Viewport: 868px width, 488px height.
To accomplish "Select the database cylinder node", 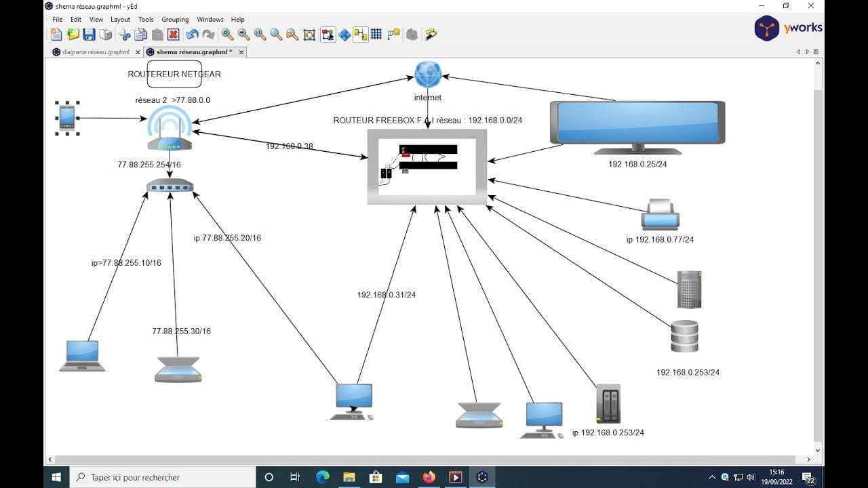I will point(684,336).
